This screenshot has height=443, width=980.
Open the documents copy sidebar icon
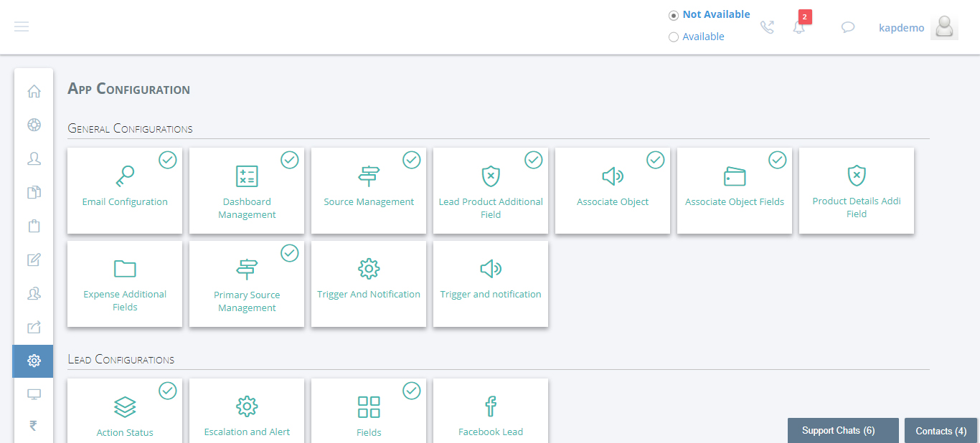(34, 192)
